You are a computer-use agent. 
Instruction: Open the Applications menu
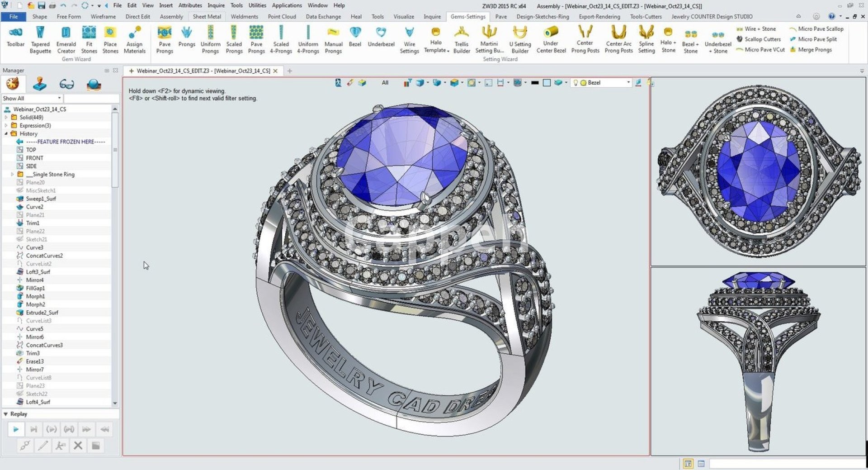[x=287, y=5]
